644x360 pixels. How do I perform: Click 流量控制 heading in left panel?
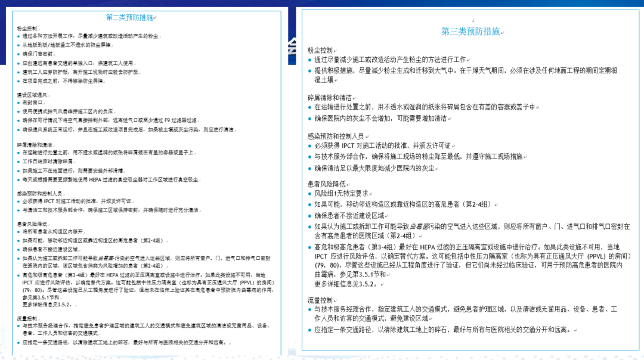(29, 318)
